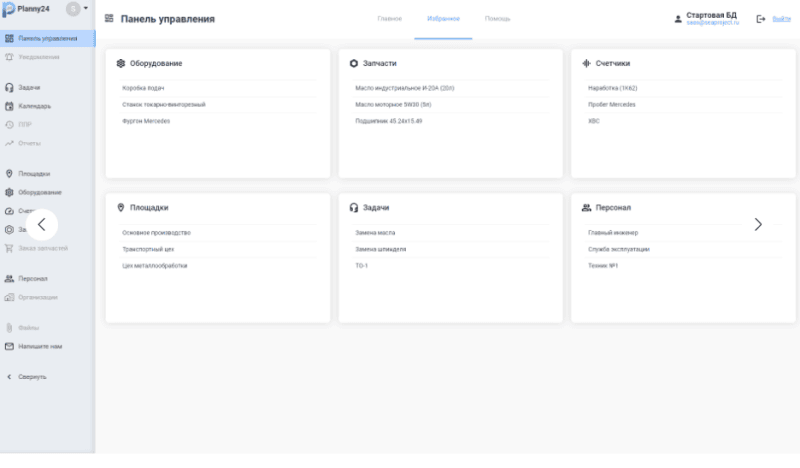Viewport: 800px width, 468px height.
Task: Go to next slide with right arrow
Action: click(x=757, y=224)
